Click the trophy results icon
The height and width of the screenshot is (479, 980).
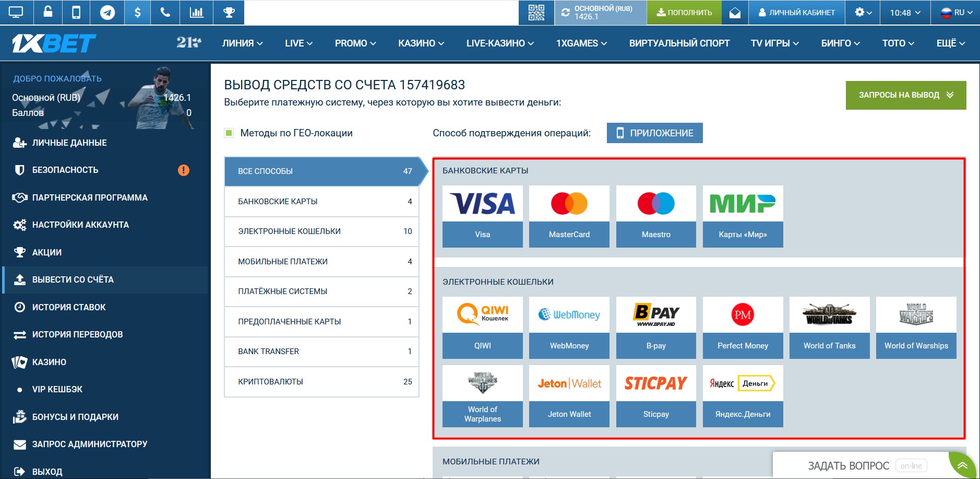point(229,12)
